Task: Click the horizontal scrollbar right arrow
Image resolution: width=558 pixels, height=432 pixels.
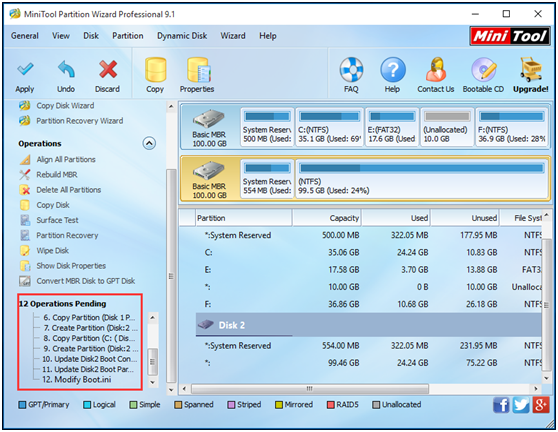Action: [536, 389]
